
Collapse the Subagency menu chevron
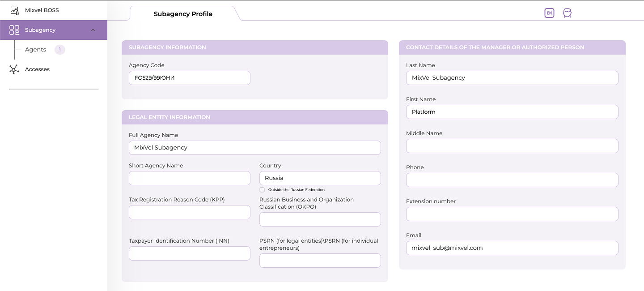(x=93, y=30)
